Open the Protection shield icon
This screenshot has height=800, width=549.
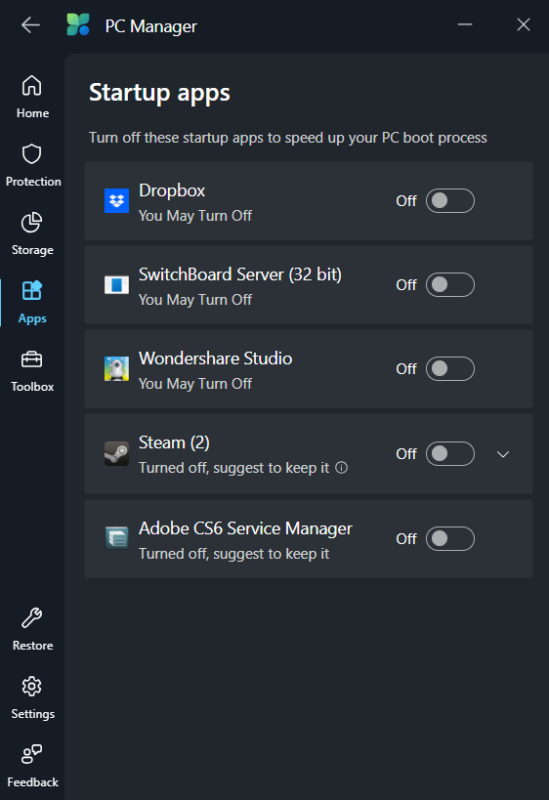click(32, 154)
